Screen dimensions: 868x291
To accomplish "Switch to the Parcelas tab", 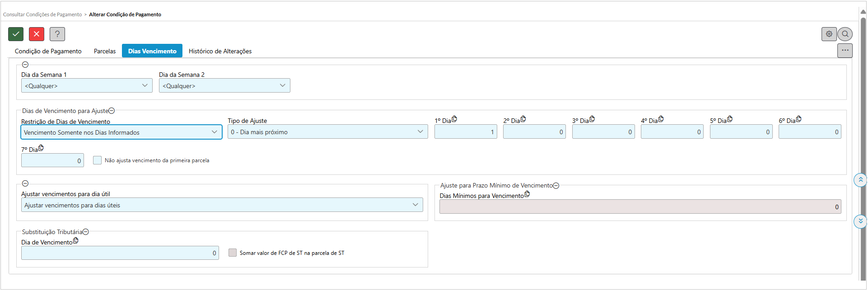I will [x=105, y=51].
